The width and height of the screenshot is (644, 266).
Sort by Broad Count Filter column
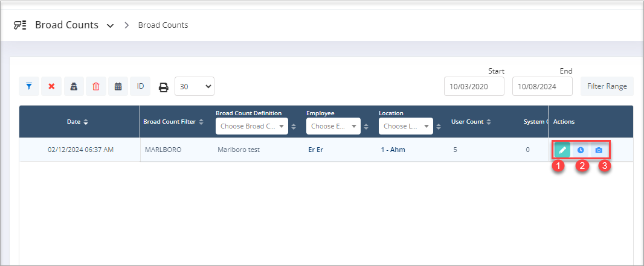coord(201,122)
